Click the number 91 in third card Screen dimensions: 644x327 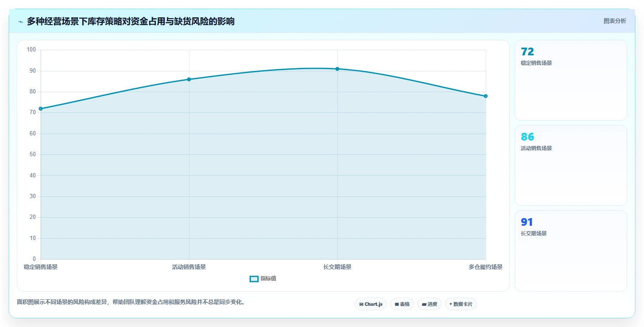[x=527, y=222]
